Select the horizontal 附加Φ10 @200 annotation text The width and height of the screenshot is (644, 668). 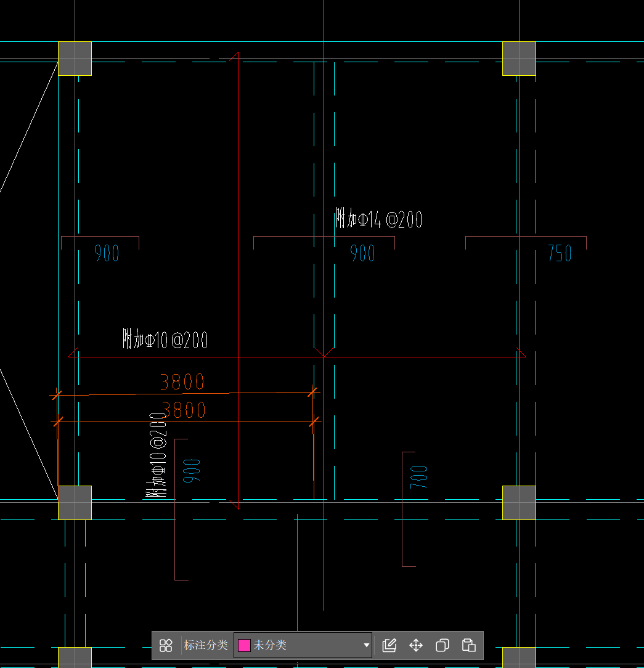[x=165, y=340]
